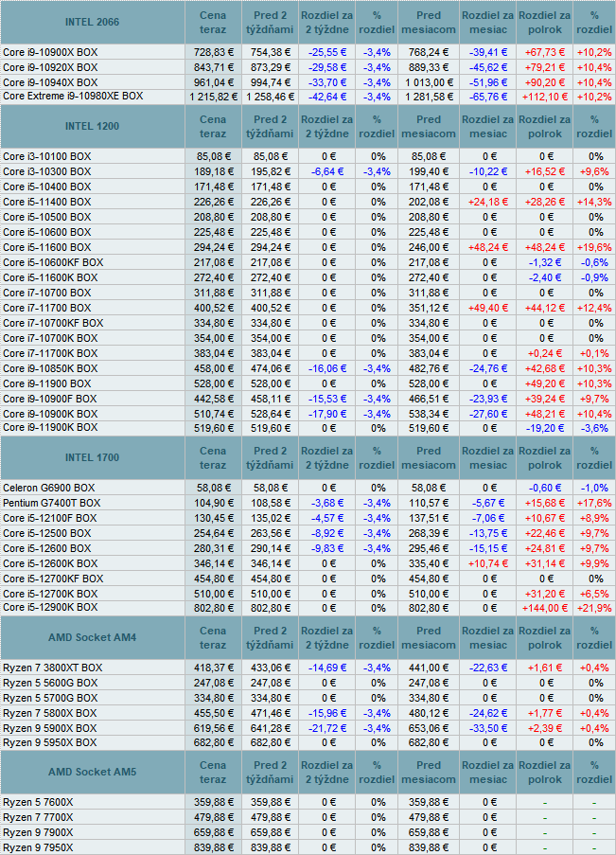Click -14,69 € difference for Ryzen 7 3800XT
Viewport: 616px width, 855px height.
pos(327,668)
